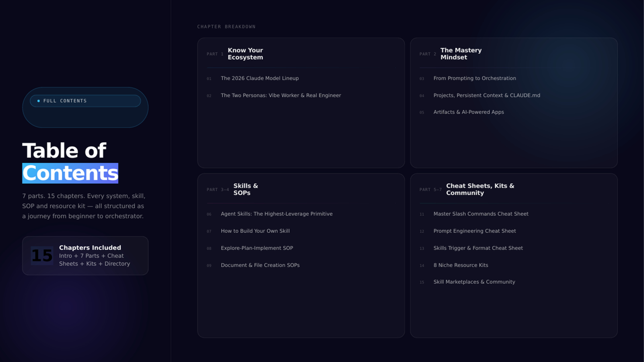Open Projects, Persistent Context & CLAUDE.md chapter
The width and height of the screenshot is (644, 362).
coord(487,95)
